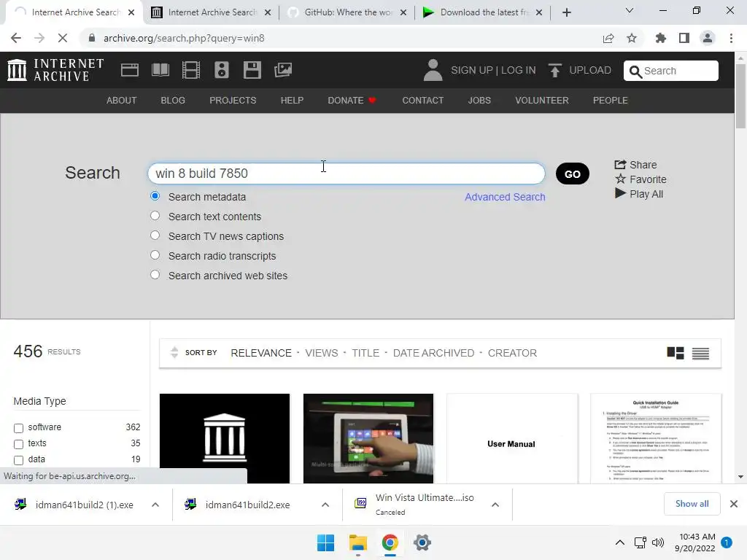Viewport: 747px width, 560px height.
Task: Switch to the second Internet Archive Search tab
Action: (x=210, y=12)
